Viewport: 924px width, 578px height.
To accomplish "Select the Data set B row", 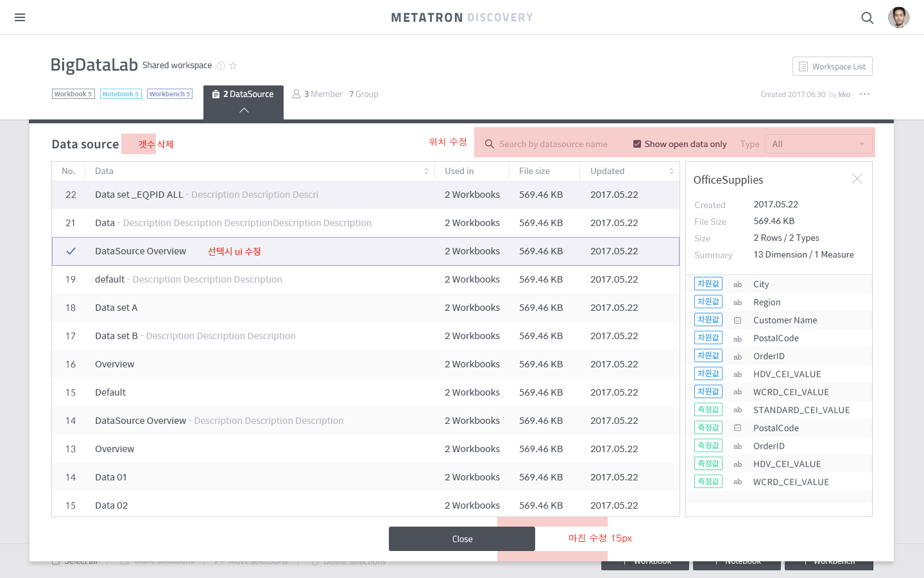I will click(x=366, y=336).
